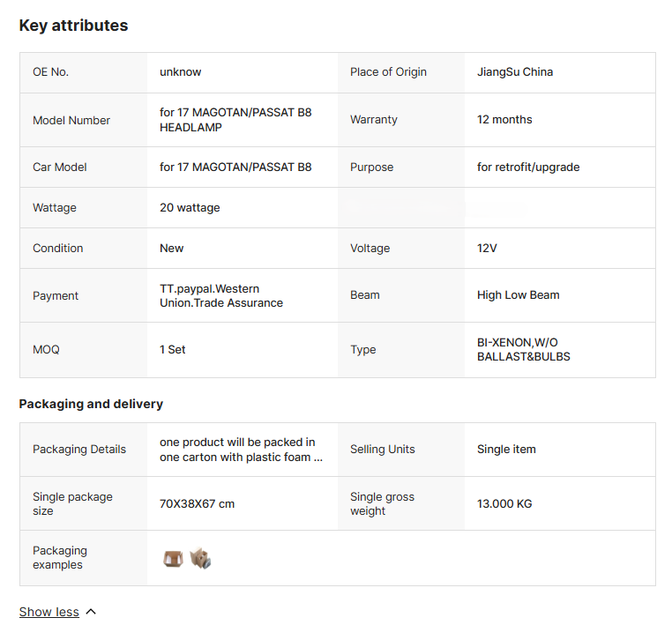
Task: Select the High Low Beam value
Action: pyautogui.click(x=519, y=295)
